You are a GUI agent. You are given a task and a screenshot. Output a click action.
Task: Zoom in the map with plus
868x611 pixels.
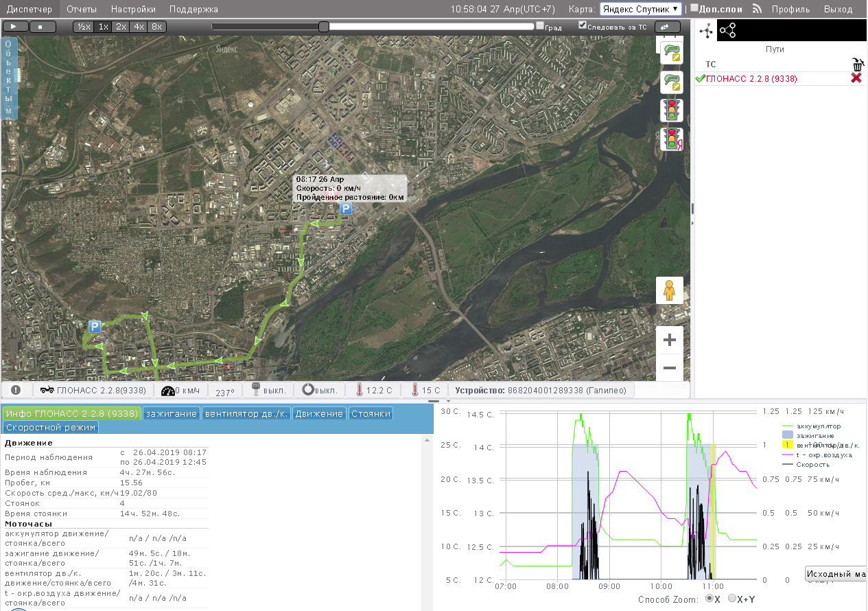670,340
